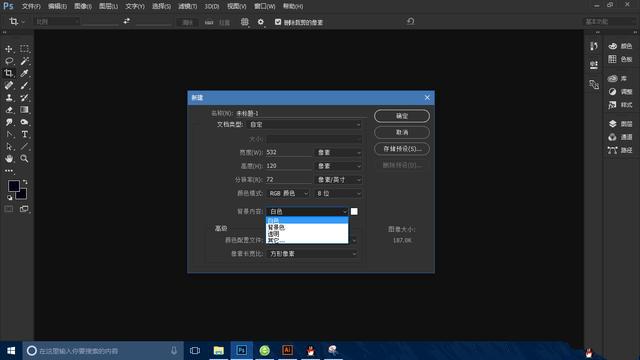Select the Gradient tool
640x360 pixels.
coord(24,110)
